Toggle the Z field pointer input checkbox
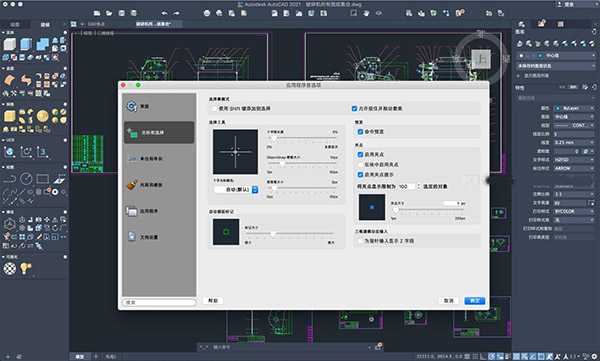Screen dimensions: 600x361 click(360, 241)
